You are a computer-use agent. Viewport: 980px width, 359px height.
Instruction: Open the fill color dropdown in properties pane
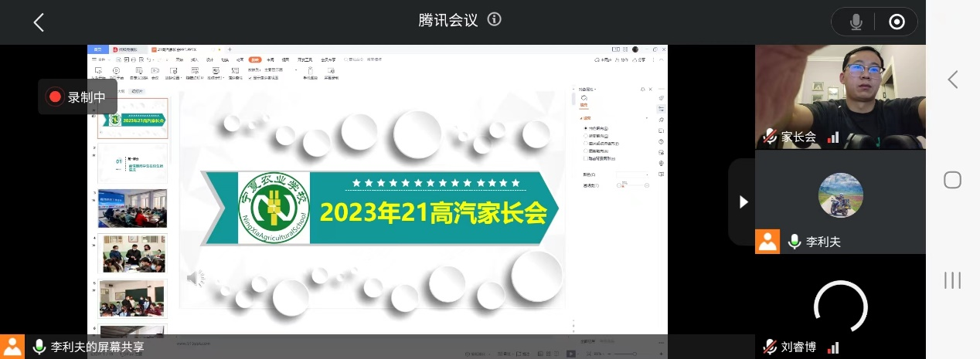pos(633,174)
